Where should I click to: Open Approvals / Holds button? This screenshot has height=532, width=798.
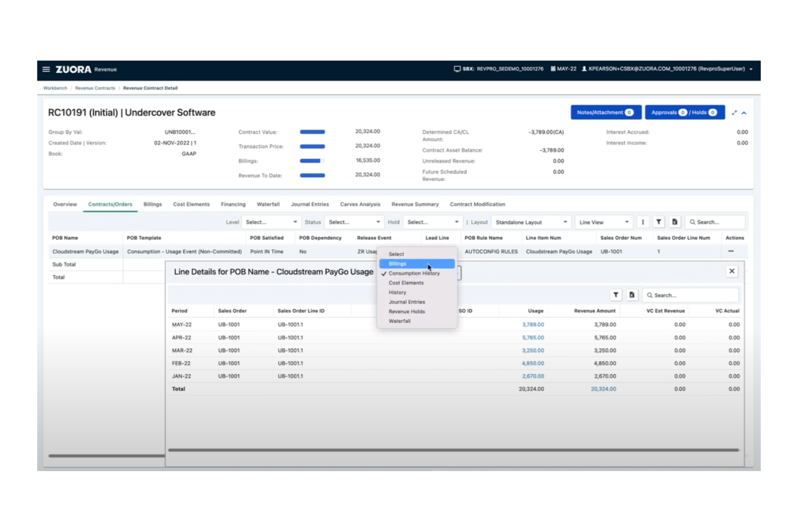coord(685,113)
